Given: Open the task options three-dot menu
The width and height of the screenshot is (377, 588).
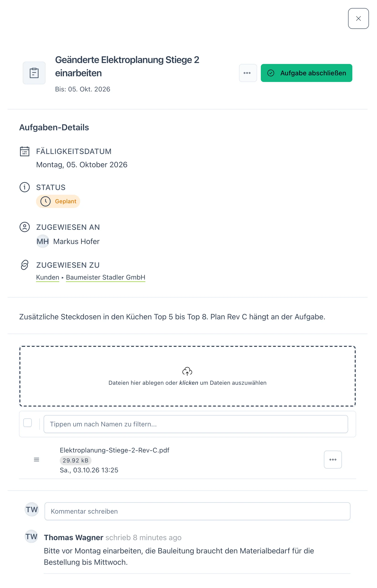Looking at the screenshot, I should click(x=248, y=73).
